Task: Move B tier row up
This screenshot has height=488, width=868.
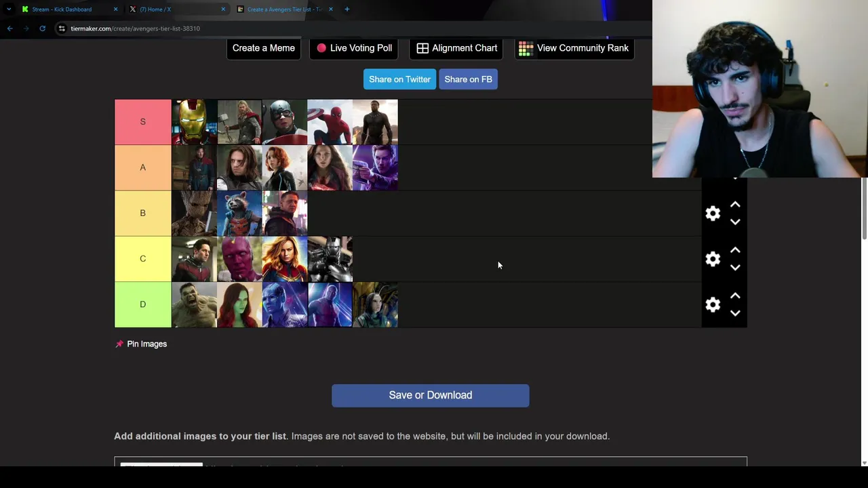Action: point(735,205)
